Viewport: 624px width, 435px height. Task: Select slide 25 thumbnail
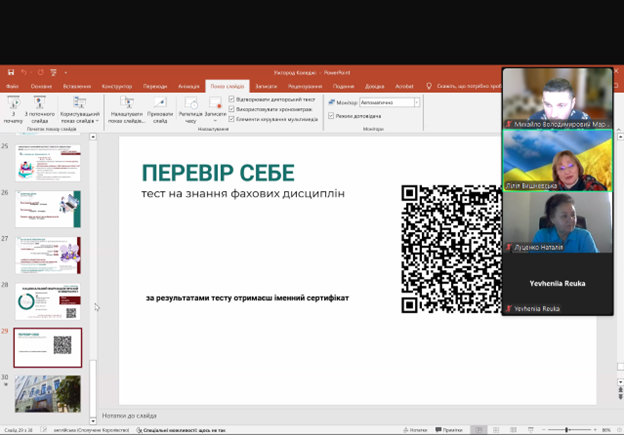48,163
